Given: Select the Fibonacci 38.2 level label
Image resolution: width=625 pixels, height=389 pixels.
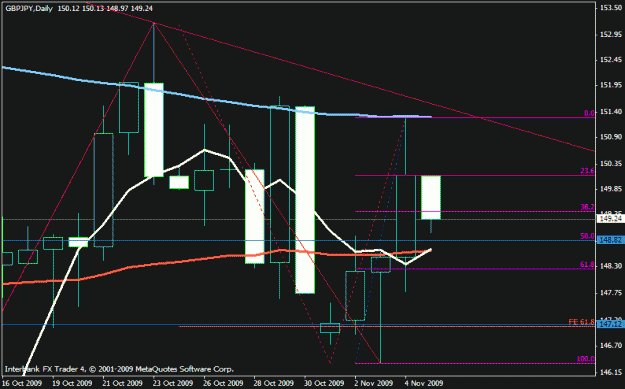Looking at the screenshot, I should tap(587, 207).
